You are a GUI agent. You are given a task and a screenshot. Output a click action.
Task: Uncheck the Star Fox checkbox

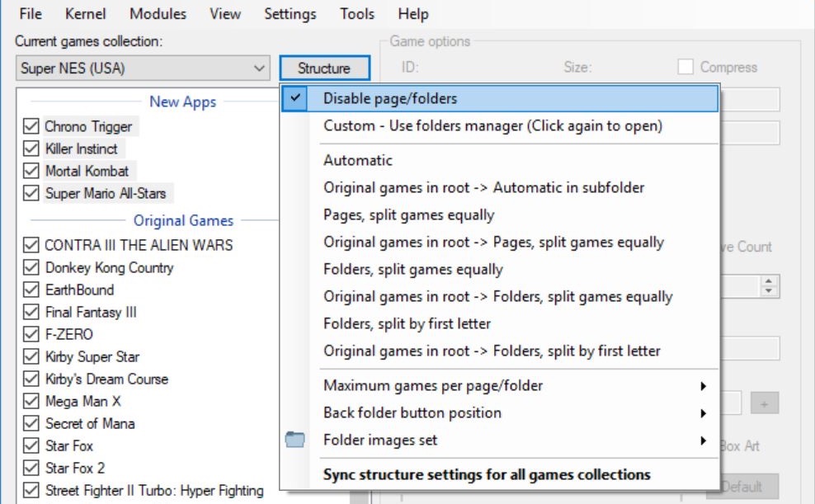[31, 445]
